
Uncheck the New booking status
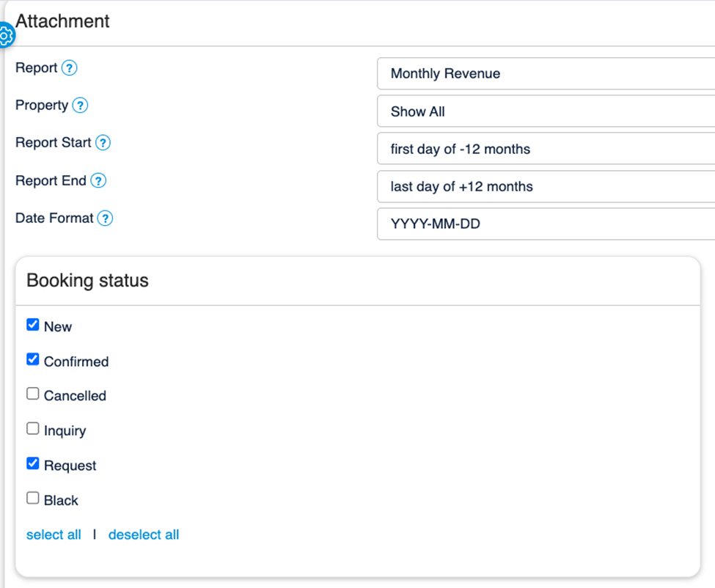pos(33,325)
